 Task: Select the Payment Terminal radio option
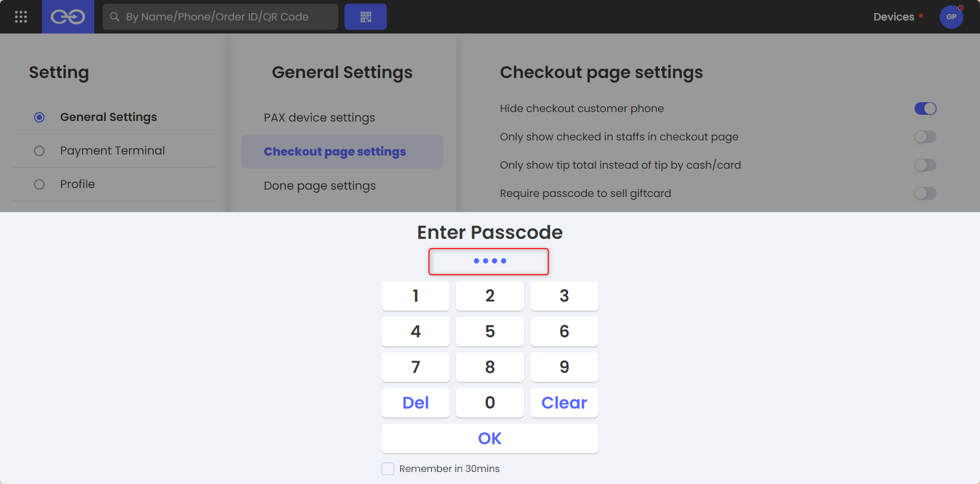point(39,151)
